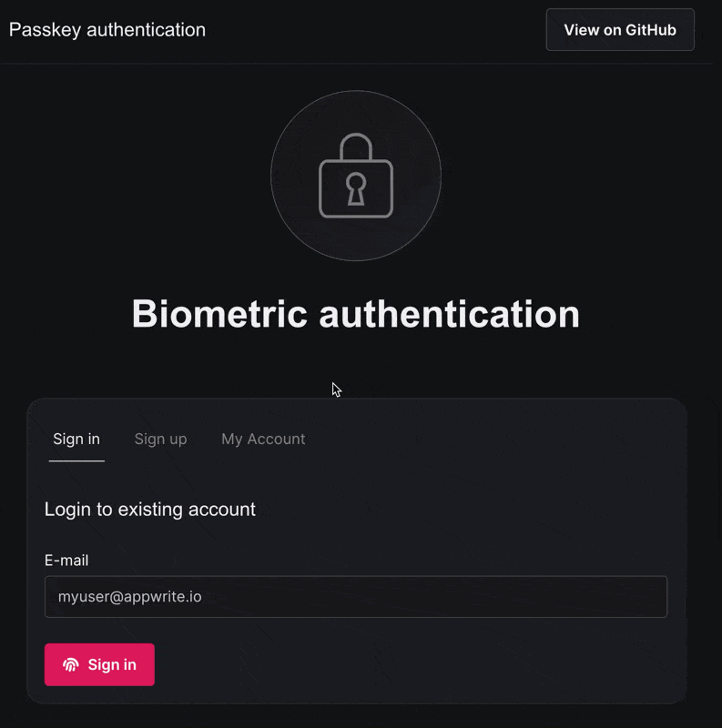The image size is (722, 728).
Task: Click the padlock's curved shackle at top
Action: (356, 147)
